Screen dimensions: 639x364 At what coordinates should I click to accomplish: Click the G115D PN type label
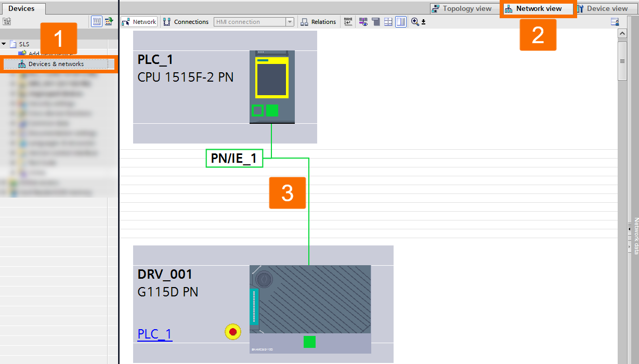(x=167, y=292)
